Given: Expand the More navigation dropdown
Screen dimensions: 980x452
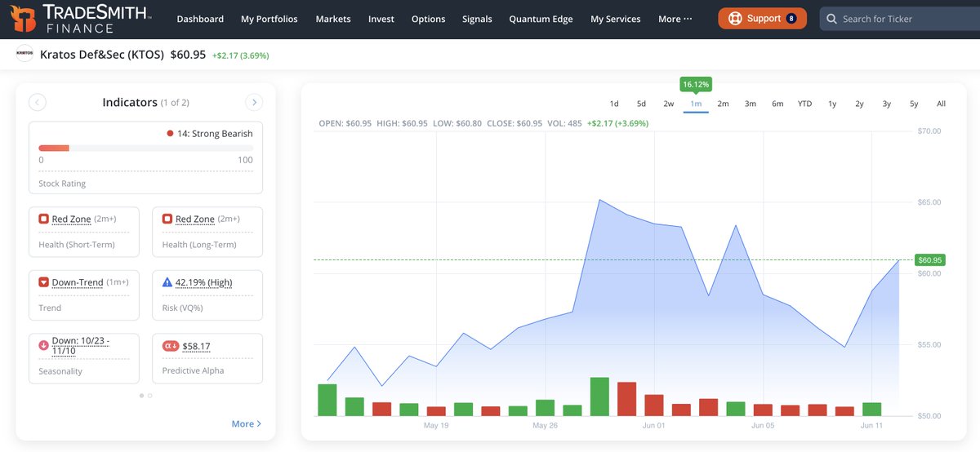Looking at the screenshot, I should coord(675,19).
